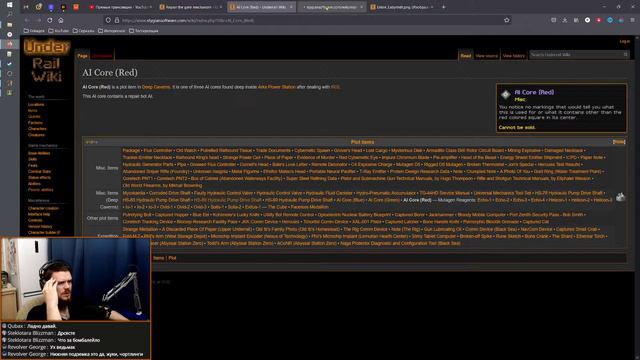Image resolution: width=640 pixels, height=360 pixels.
Task: Open the third bookmarks toolbar folder
Action: point(84,31)
